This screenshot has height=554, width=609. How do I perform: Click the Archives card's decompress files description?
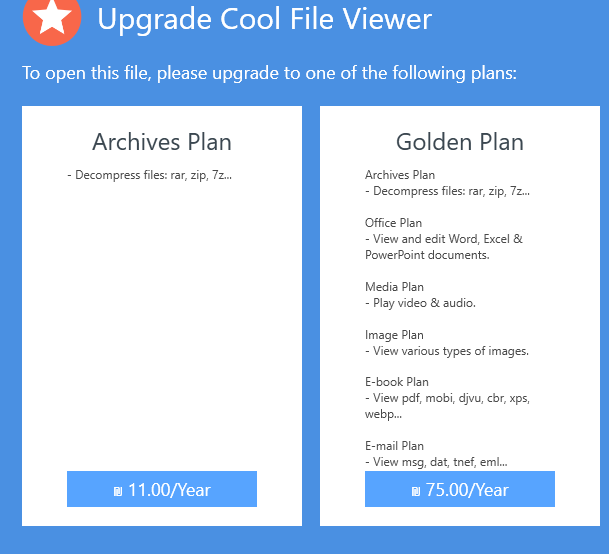click(x=150, y=176)
